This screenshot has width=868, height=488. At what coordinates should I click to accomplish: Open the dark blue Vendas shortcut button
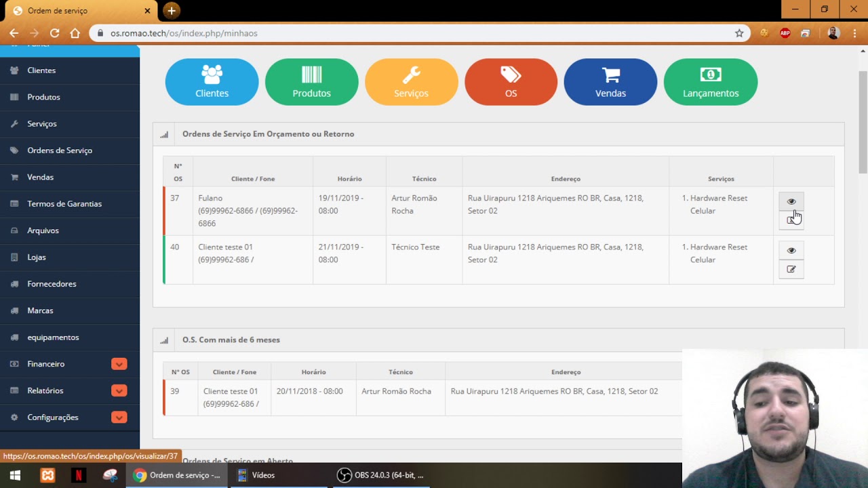[610, 82]
